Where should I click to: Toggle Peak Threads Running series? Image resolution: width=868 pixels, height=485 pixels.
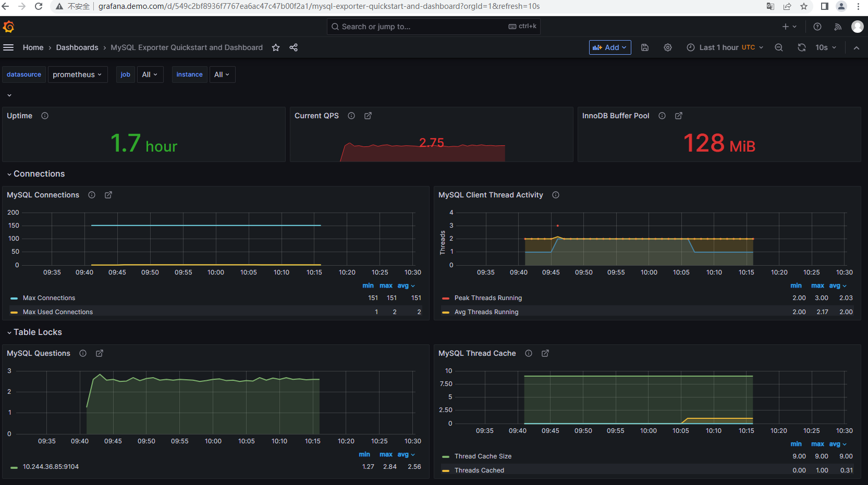[488, 298]
